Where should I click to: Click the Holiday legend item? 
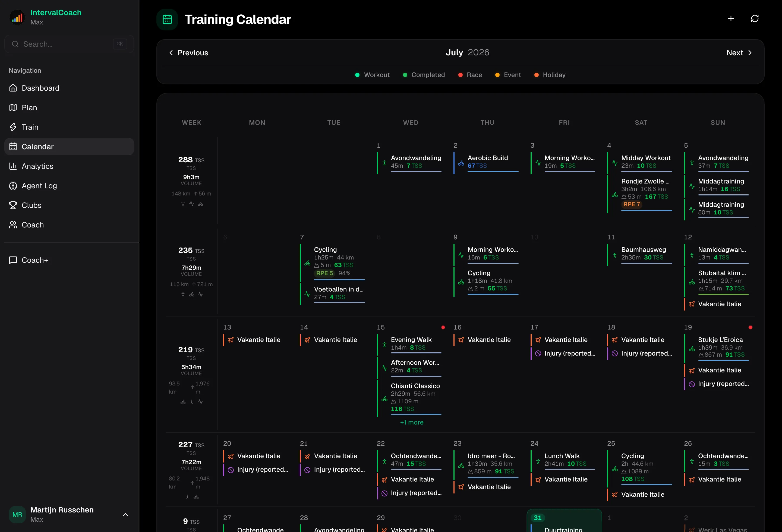[x=550, y=75]
